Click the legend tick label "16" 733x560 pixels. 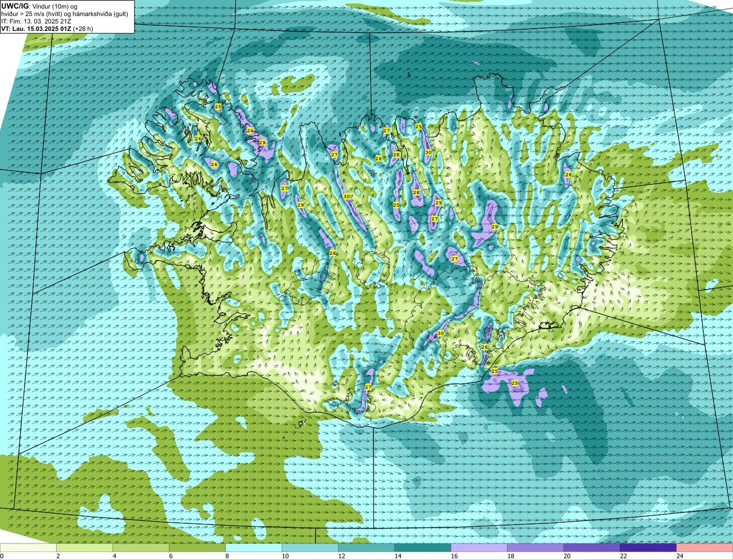tap(454, 556)
